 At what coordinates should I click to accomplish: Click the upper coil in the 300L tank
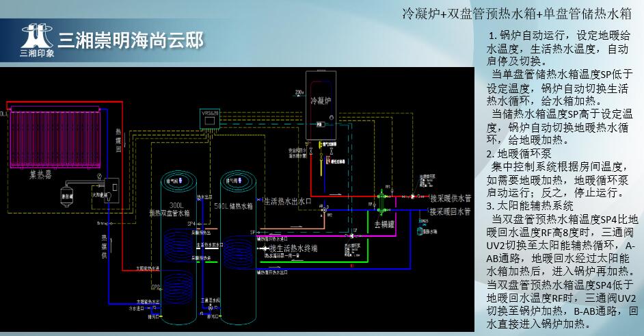tap(178, 247)
